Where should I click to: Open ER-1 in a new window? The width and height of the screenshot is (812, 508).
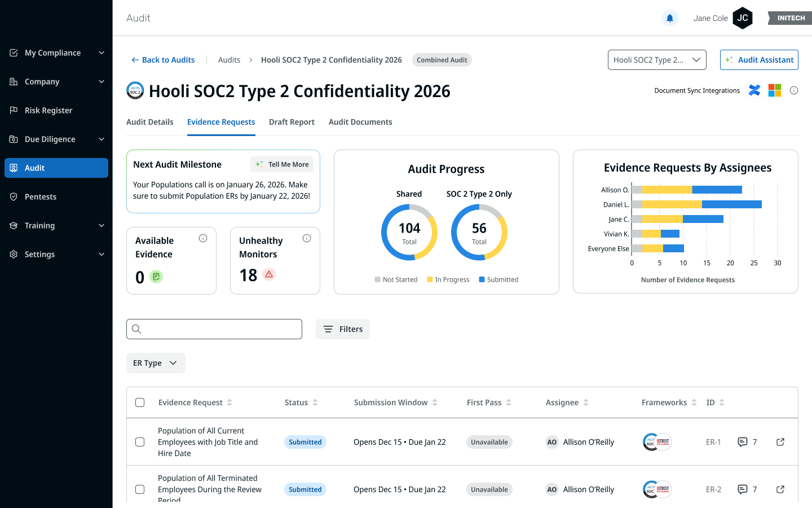[x=780, y=442]
